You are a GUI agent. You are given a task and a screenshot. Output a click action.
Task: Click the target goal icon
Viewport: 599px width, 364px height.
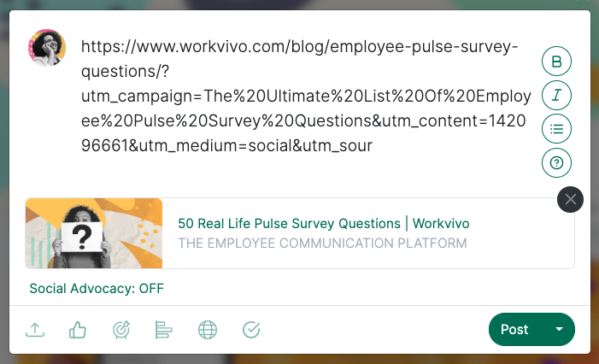coord(121,330)
